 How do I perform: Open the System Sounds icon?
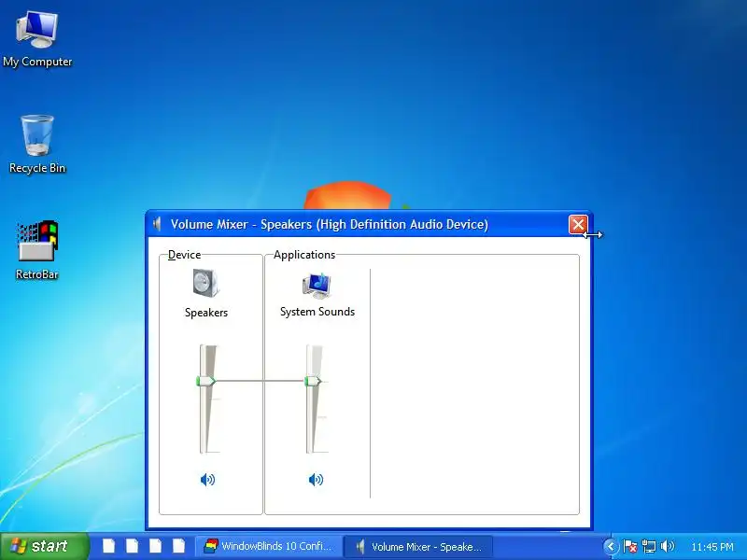(317, 285)
